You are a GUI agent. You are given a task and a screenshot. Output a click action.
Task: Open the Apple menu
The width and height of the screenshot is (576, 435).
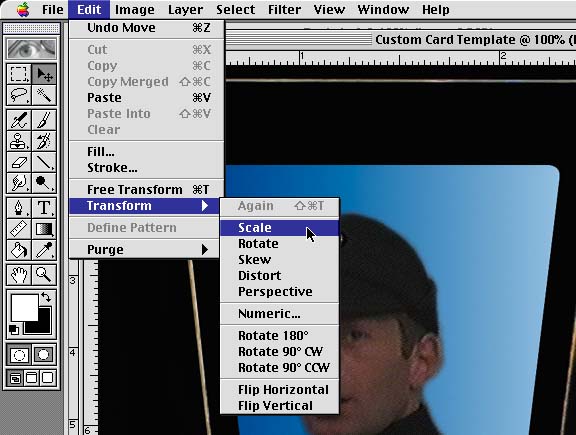23,10
